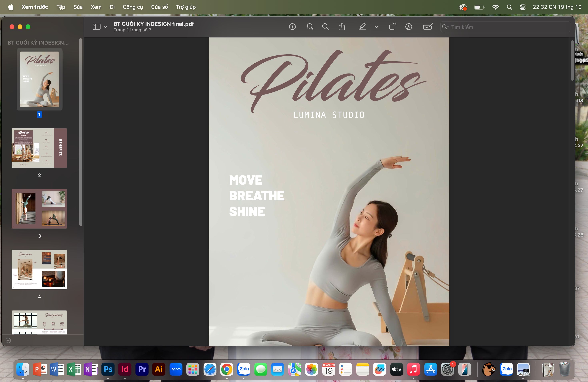The height and width of the screenshot is (382, 588).
Task: Open the Công cụ menu
Action: (x=133, y=7)
